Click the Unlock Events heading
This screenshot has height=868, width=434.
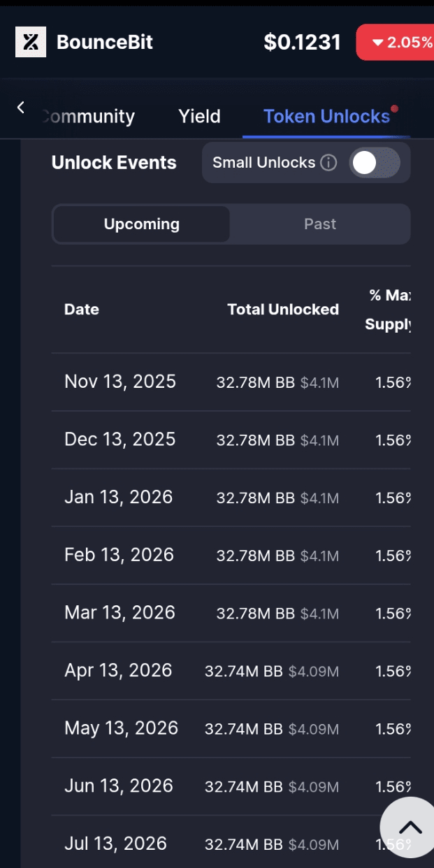coord(114,163)
